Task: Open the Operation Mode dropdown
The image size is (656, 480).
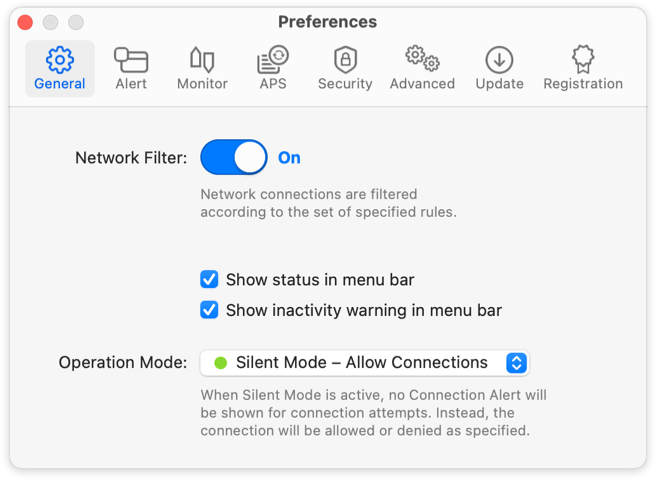Action: 365,362
